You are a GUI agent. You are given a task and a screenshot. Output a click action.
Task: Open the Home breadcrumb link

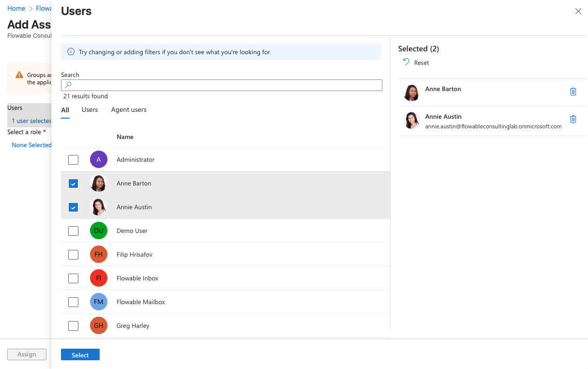click(16, 9)
